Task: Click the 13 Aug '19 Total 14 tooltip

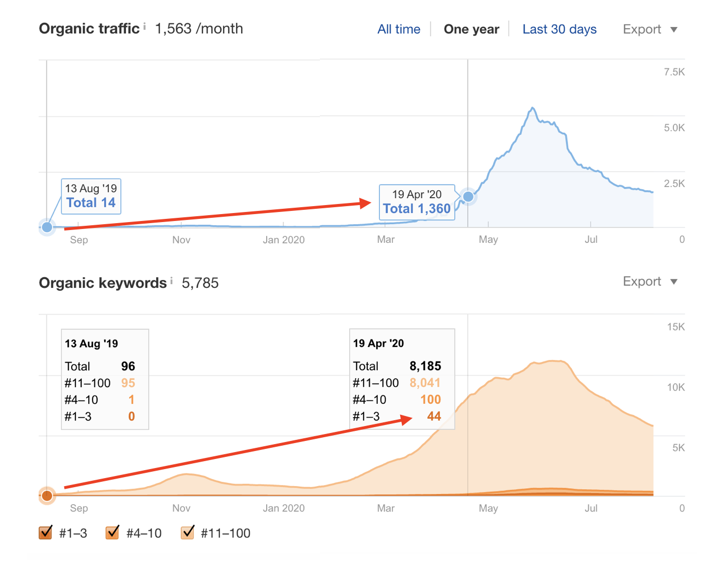Action: pos(91,197)
